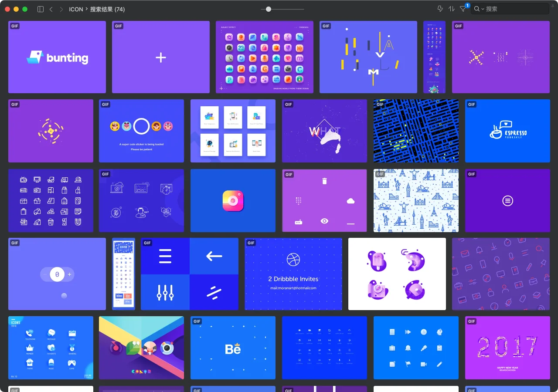Go to ICON folder in breadcrumb
This screenshot has width=558, height=392.
pos(76,9)
